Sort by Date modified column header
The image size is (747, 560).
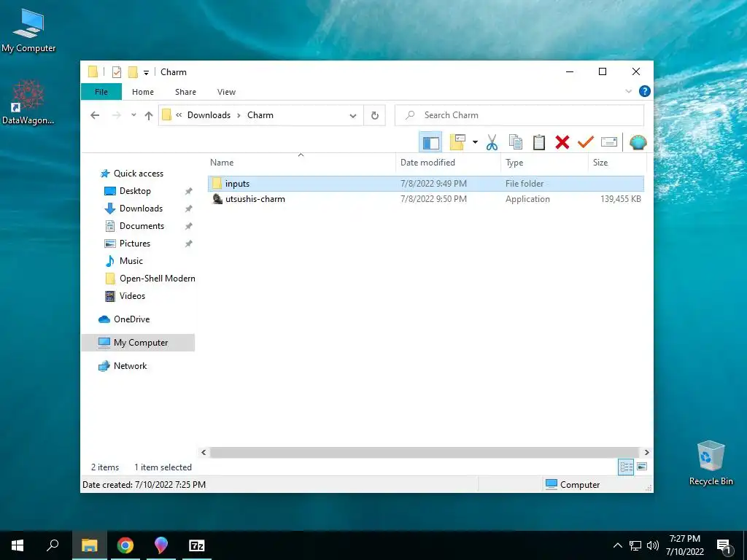click(x=449, y=163)
